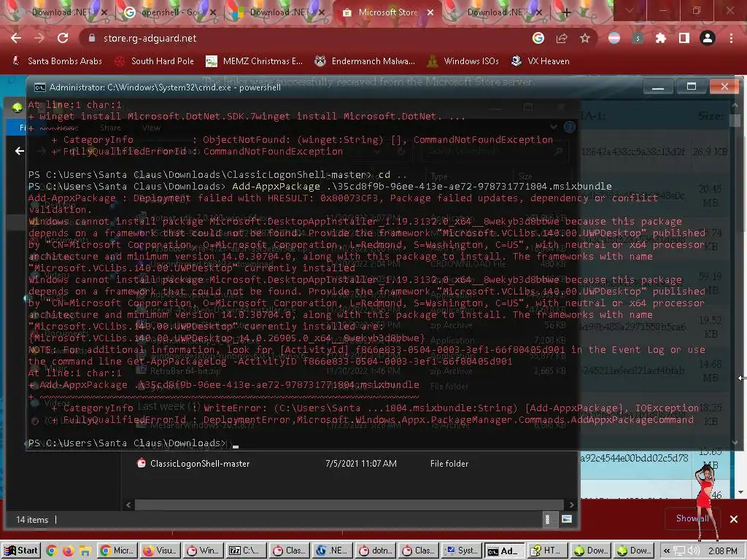Screen dimensions: 747x560
Task: Open VX Heaven bookmark
Action: (x=541, y=61)
